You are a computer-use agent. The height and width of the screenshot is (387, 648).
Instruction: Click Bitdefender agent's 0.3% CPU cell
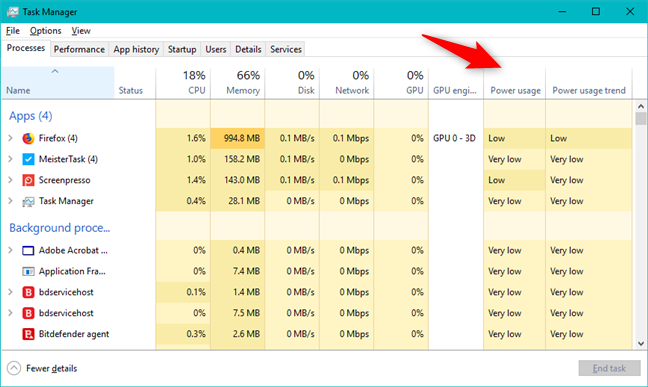183,334
